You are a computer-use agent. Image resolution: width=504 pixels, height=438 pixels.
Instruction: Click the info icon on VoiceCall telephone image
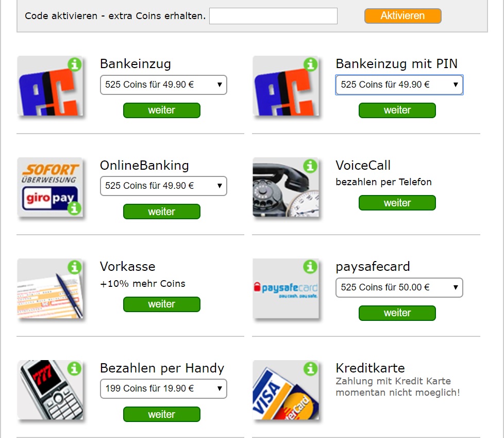(310, 166)
